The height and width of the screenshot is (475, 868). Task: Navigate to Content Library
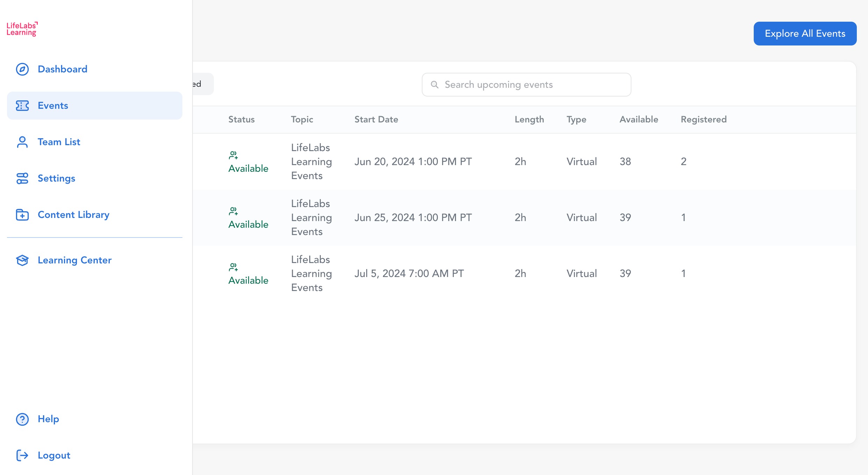point(95,215)
